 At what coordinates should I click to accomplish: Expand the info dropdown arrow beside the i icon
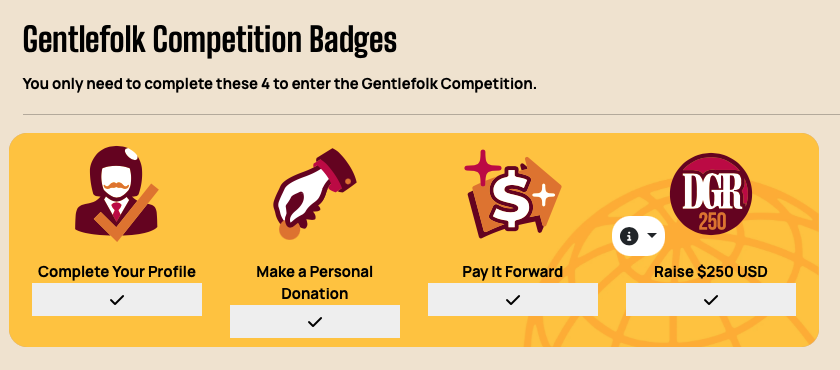click(x=651, y=236)
